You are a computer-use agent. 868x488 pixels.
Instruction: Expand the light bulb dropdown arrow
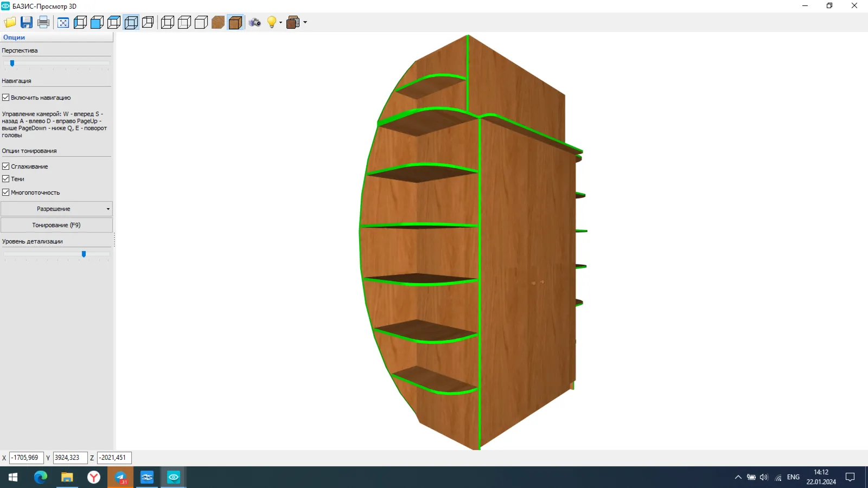point(280,22)
